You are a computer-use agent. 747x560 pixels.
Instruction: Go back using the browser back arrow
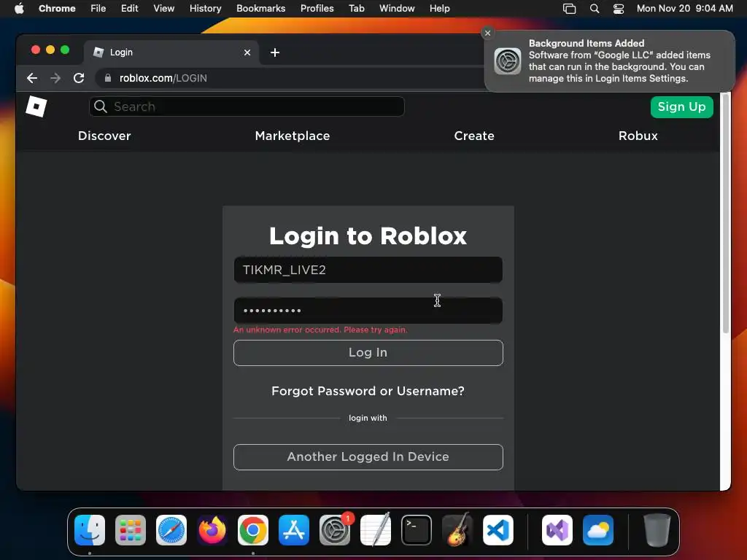32,78
